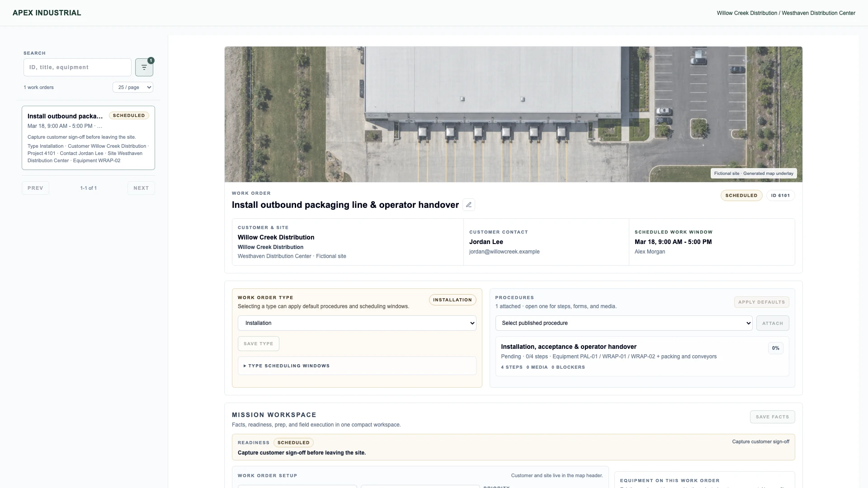
Task: Click Apply Defaults in Procedures
Action: pyautogui.click(x=761, y=302)
